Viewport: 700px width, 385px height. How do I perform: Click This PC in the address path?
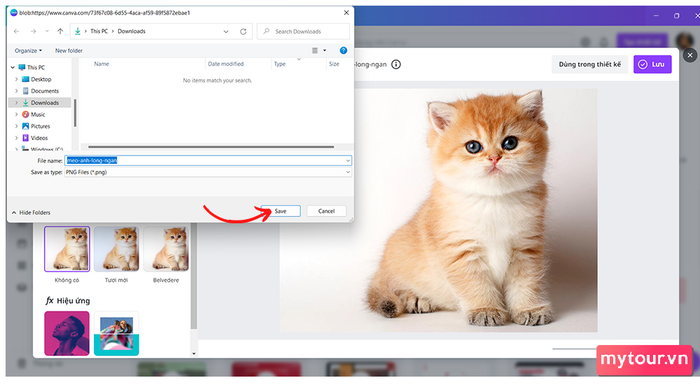[99, 31]
